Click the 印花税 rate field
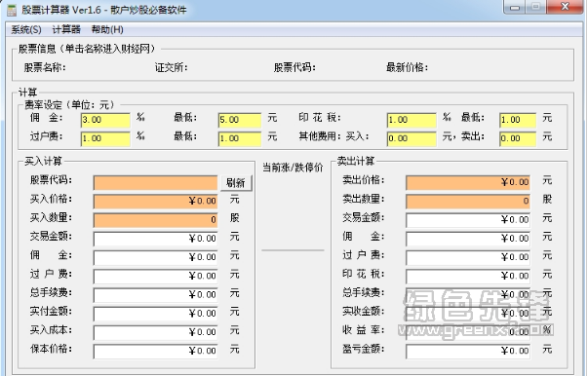This screenshot has height=376, width=588. [412, 120]
